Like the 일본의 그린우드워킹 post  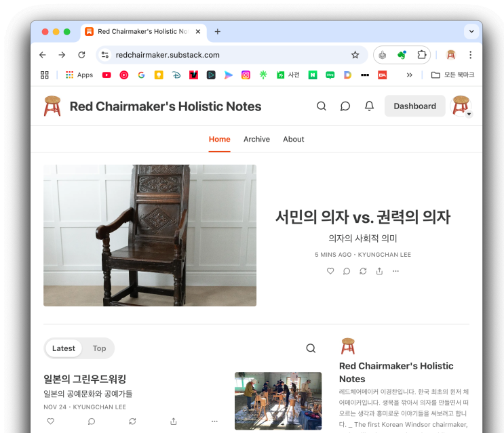coord(50,421)
